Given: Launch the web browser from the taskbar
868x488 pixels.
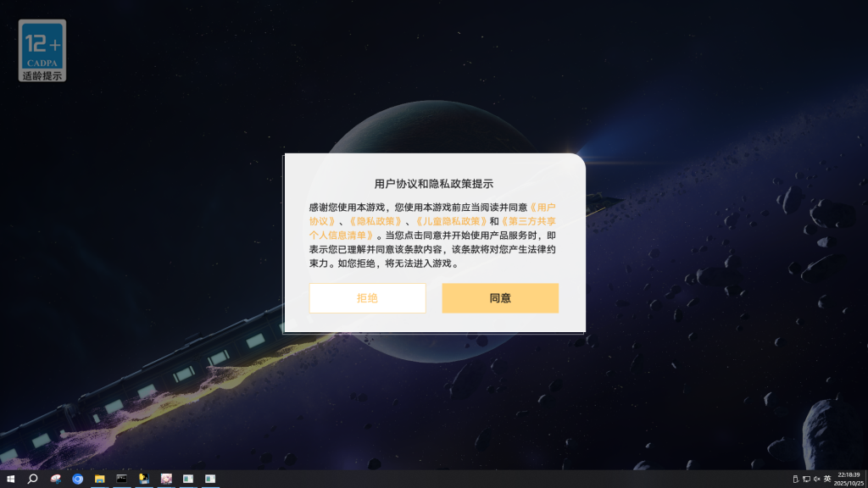Looking at the screenshot, I should [x=78, y=479].
